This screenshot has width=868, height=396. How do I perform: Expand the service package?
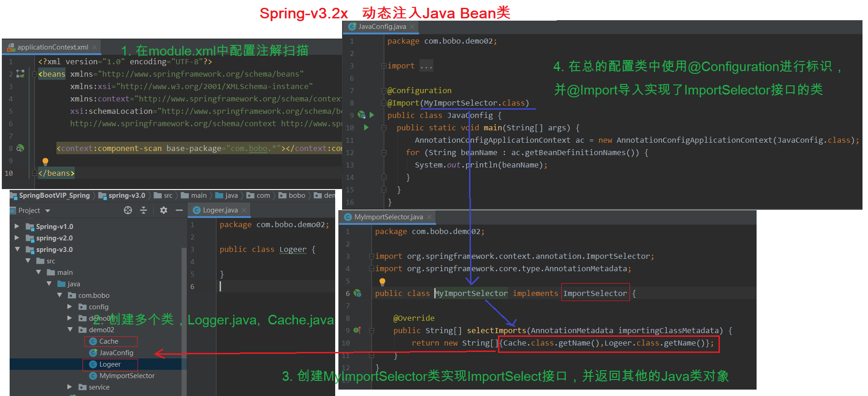70,387
